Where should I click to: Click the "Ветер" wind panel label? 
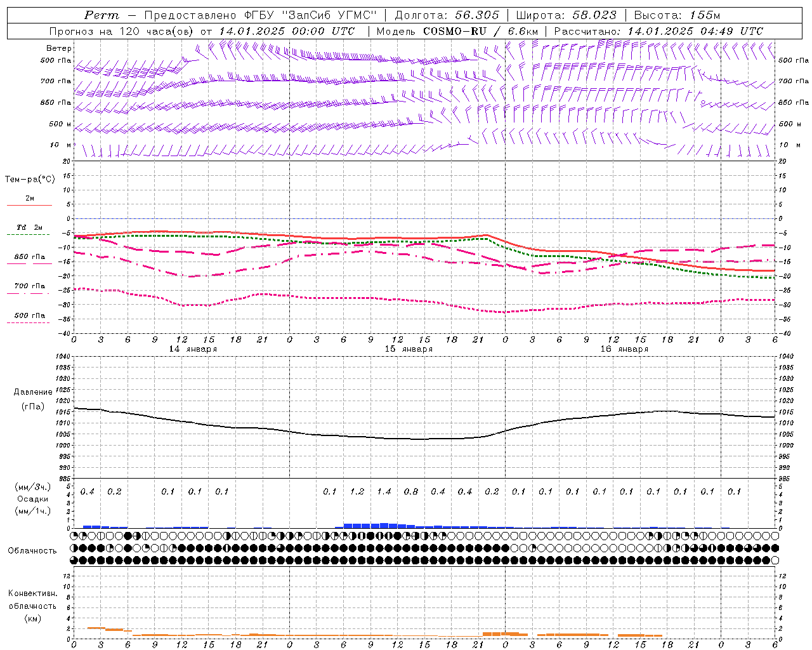[x=59, y=48]
